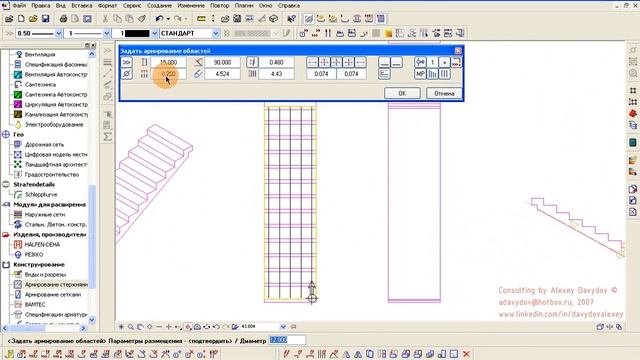Open the Вставка menu
Screen dimensions: 640x360
82,6
